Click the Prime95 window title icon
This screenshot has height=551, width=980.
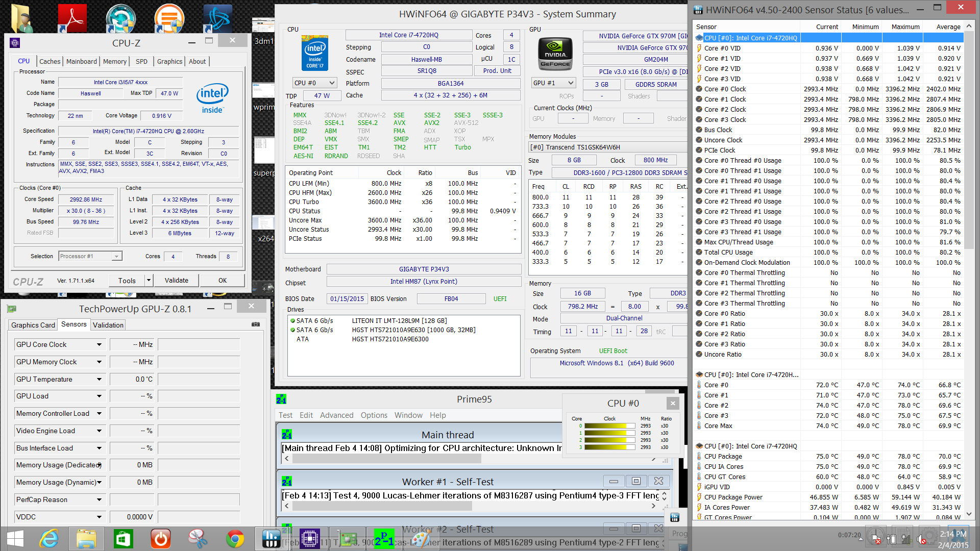[x=281, y=399]
